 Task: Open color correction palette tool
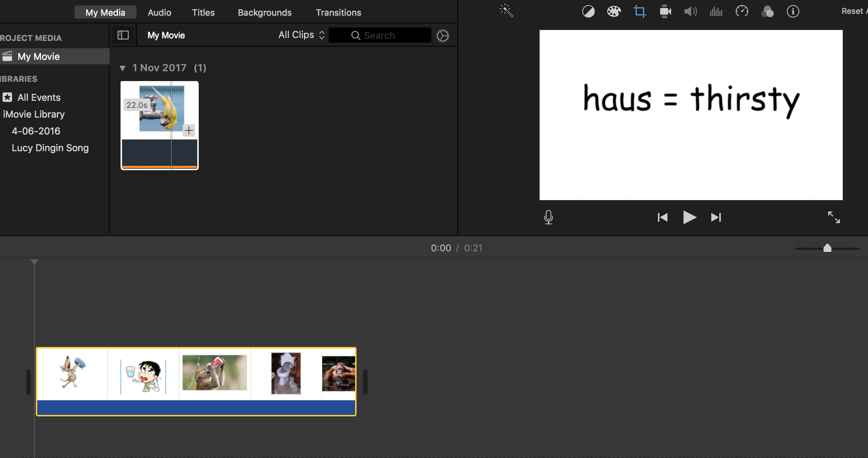click(x=614, y=12)
